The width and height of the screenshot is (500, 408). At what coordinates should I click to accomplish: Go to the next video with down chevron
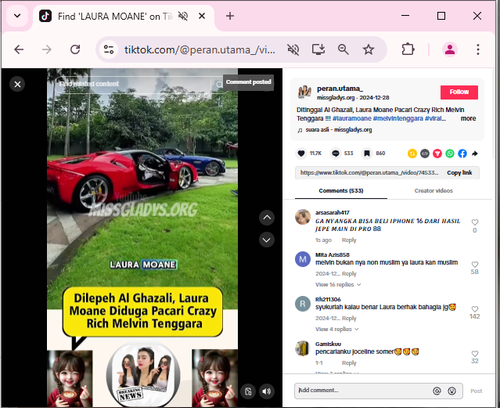[267, 240]
